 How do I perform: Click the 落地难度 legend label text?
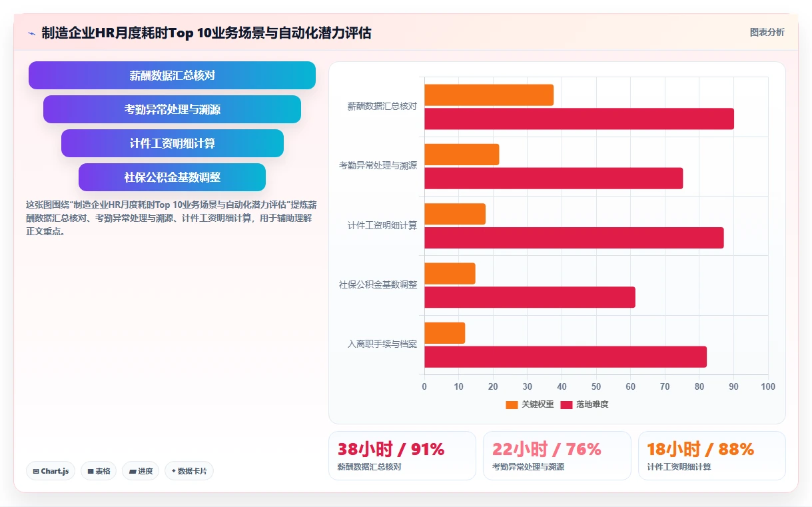(x=592, y=404)
